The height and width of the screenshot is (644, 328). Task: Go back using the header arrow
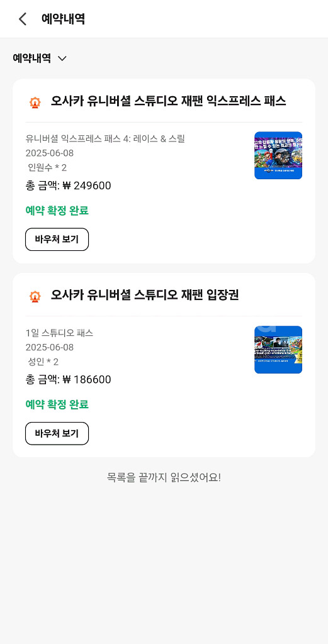[x=23, y=19]
